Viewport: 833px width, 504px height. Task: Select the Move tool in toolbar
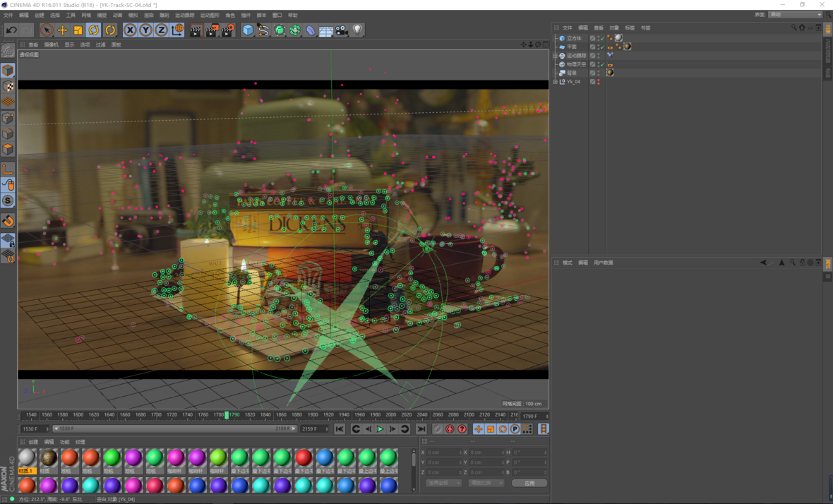tap(62, 30)
